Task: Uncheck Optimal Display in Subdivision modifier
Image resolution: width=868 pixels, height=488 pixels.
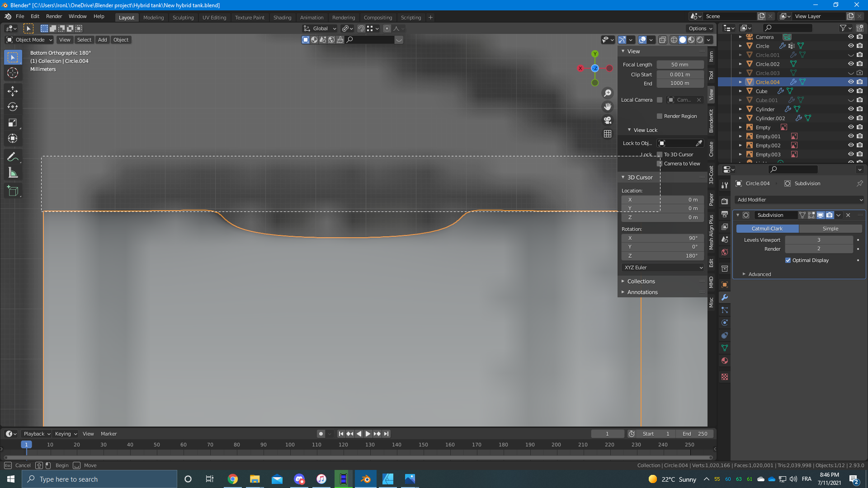Action: pos(788,260)
